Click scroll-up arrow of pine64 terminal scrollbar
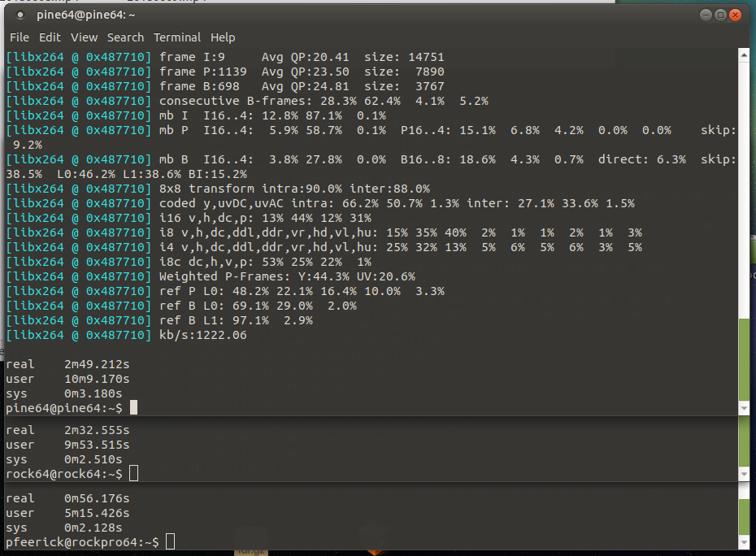The width and height of the screenshot is (756, 556). [x=743, y=55]
